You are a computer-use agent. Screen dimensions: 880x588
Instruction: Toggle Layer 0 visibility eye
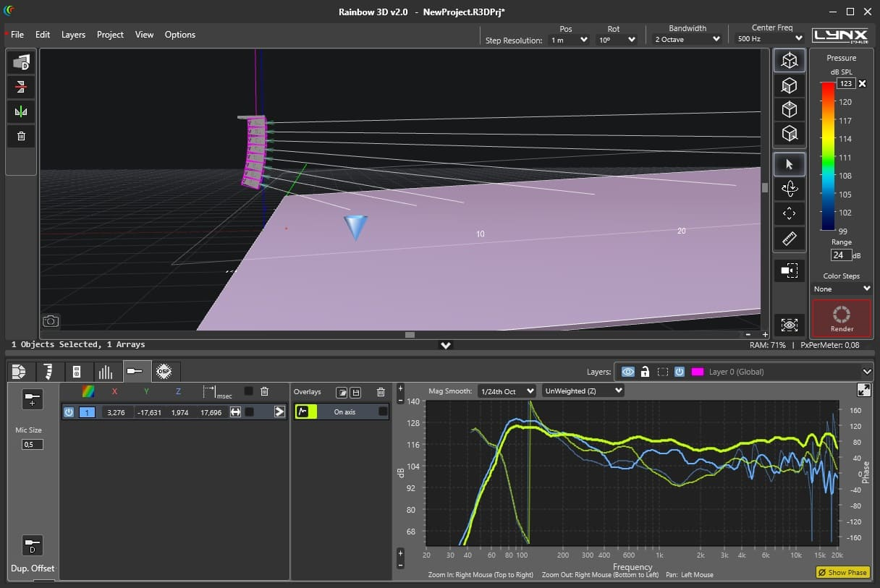click(x=627, y=372)
